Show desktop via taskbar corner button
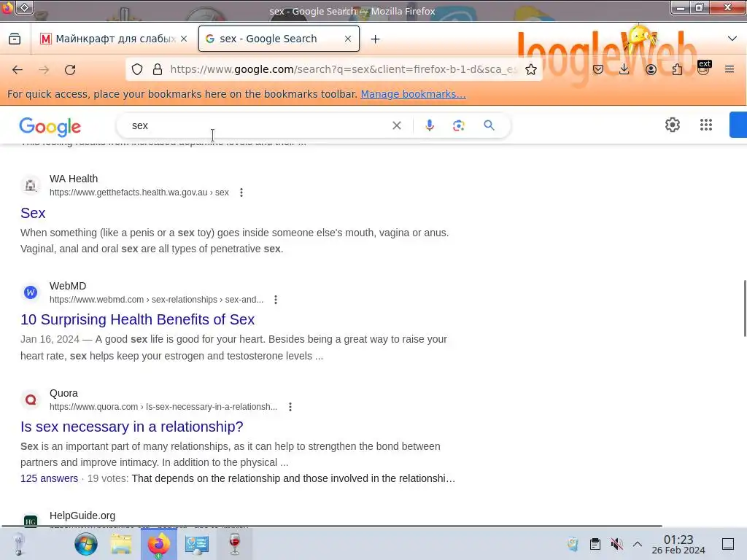The height and width of the screenshot is (560, 747). pos(727,544)
